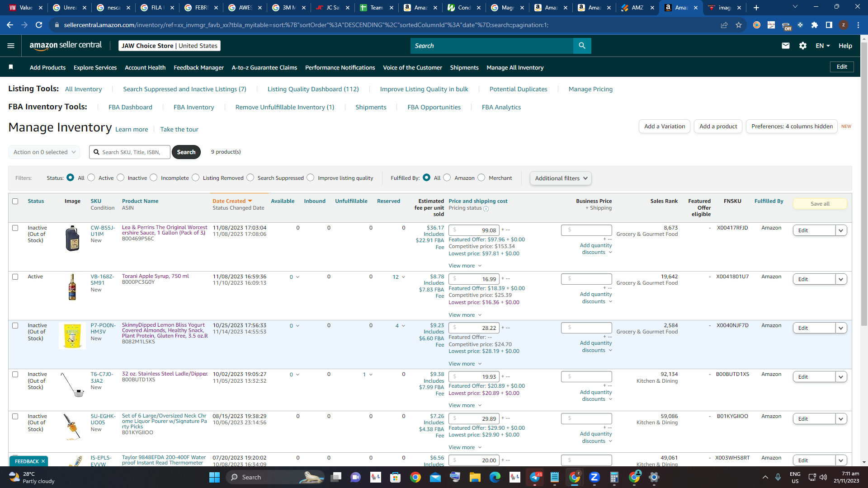Click the Add a product button
Image resolution: width=868 pixels, height=488 pixels.
point(718,126)
